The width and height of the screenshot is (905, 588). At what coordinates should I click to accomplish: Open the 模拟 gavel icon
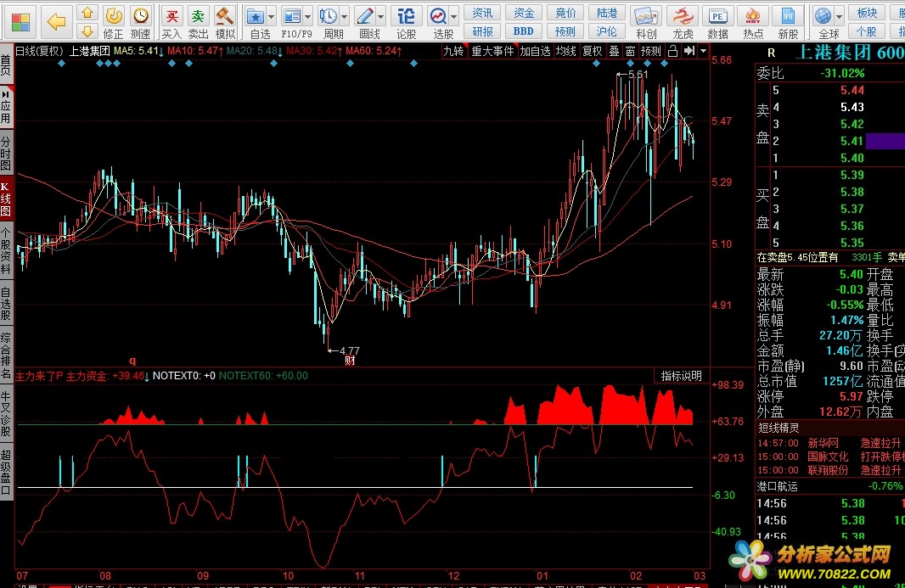[x=224, y=15]
